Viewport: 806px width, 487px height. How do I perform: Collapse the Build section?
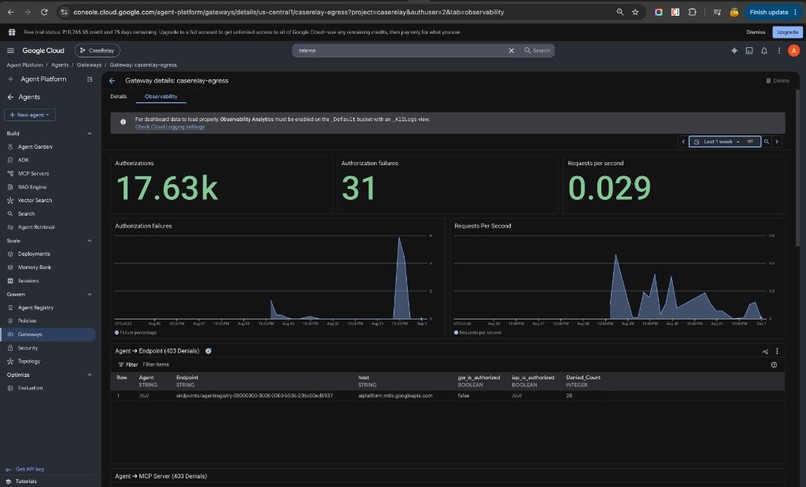point(89,133)
